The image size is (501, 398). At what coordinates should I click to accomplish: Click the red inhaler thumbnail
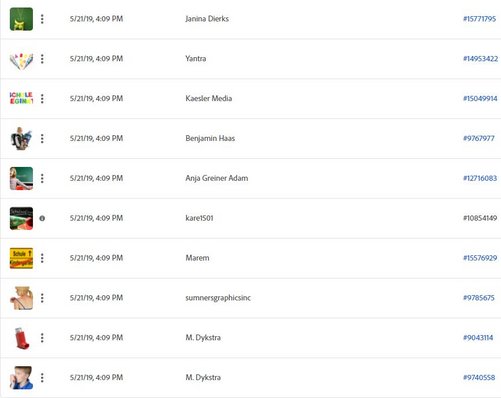point(22,338)
